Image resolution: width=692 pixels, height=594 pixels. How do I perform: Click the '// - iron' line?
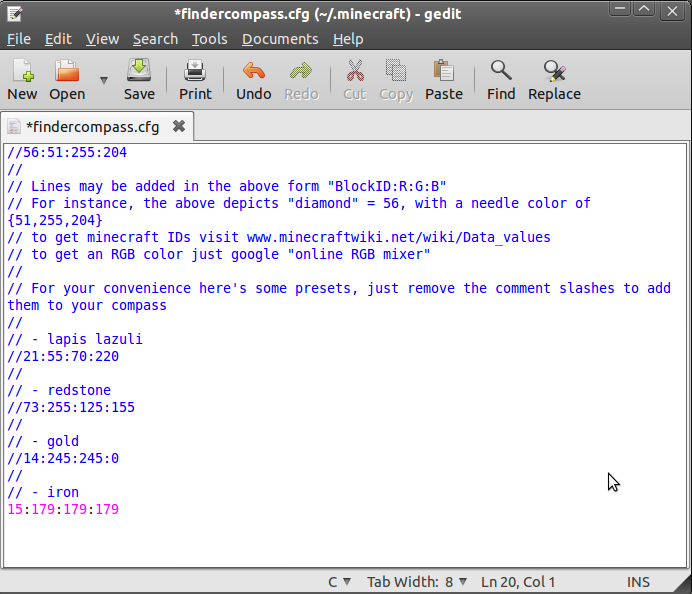[43, 492]
